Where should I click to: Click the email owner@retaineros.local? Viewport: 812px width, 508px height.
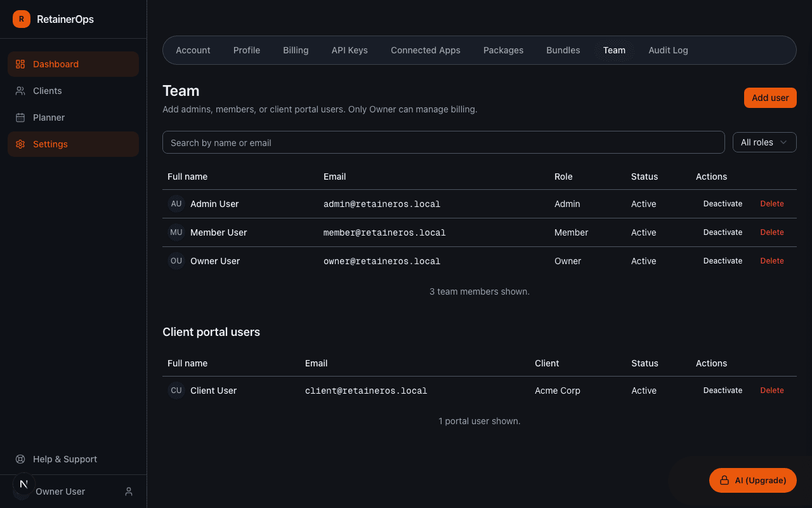(x=382, y=261)
